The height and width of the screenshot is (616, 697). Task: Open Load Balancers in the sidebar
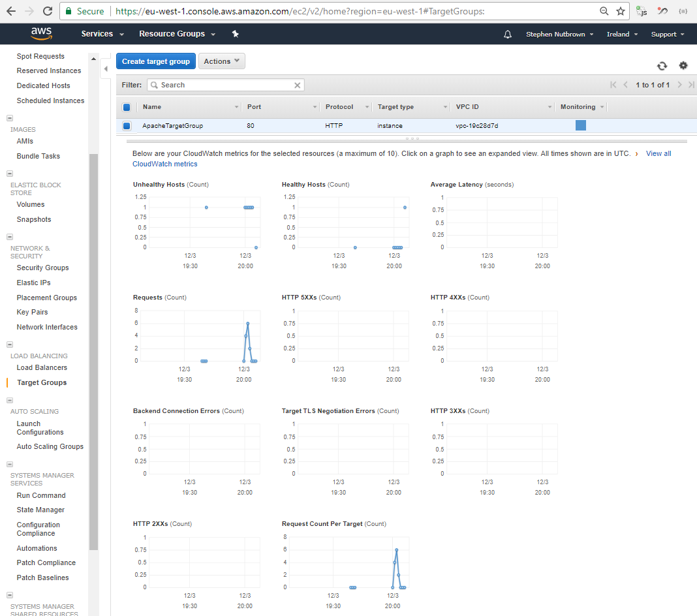pos(42,367)
